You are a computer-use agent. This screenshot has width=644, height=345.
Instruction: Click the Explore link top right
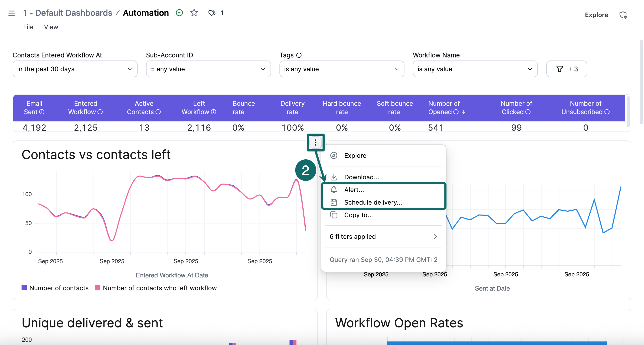point(596,15)
